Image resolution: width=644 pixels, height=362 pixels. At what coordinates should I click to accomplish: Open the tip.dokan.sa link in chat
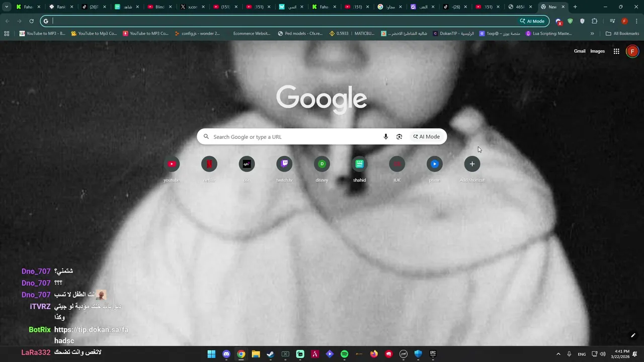pos(91,335)
